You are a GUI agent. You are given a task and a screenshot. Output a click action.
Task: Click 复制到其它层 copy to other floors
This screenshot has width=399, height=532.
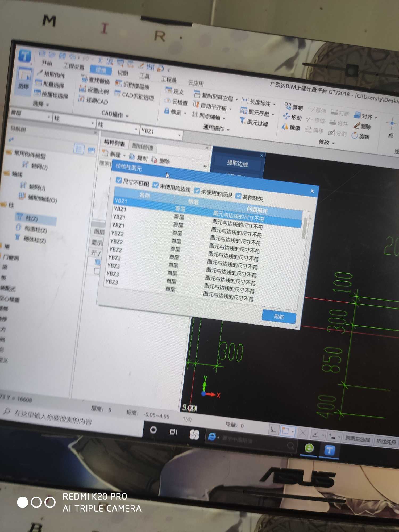click(x=214, y=96)
